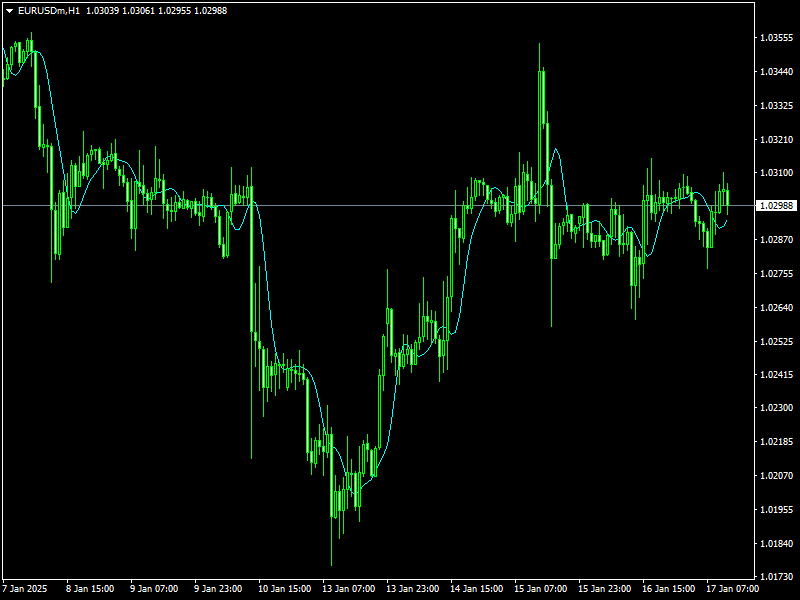Open the chart dropdown arrow beside EURUSDm,H1
The width and height of the screenshot is (800, 600).
[x=9, y=11]
